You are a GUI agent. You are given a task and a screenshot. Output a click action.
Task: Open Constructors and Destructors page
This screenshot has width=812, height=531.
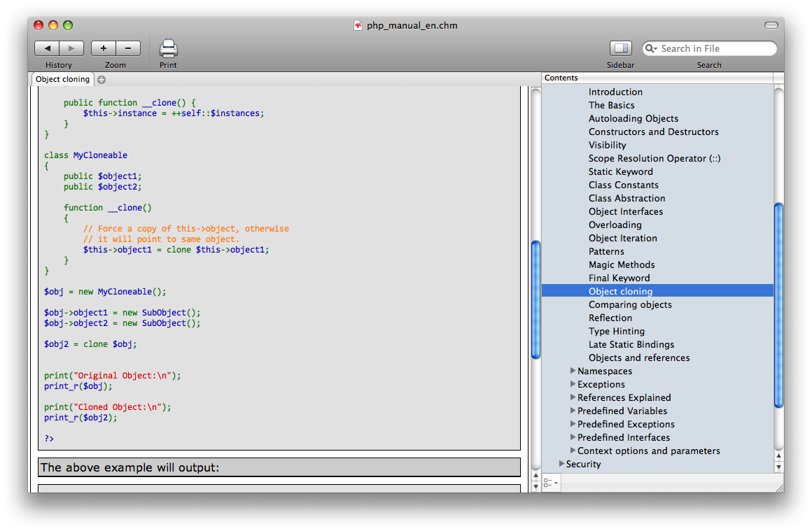point(653,132)
